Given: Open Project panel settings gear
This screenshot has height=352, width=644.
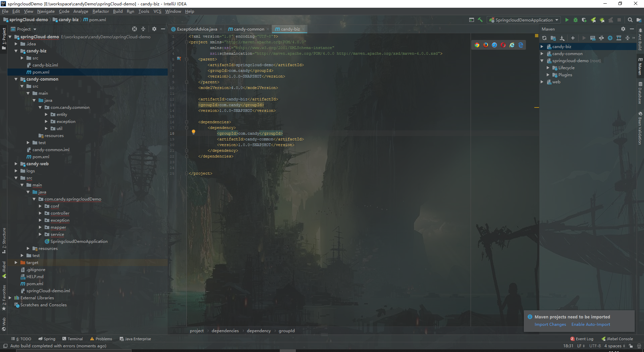Looking at the screenshot, I should [x=154, y=29].
